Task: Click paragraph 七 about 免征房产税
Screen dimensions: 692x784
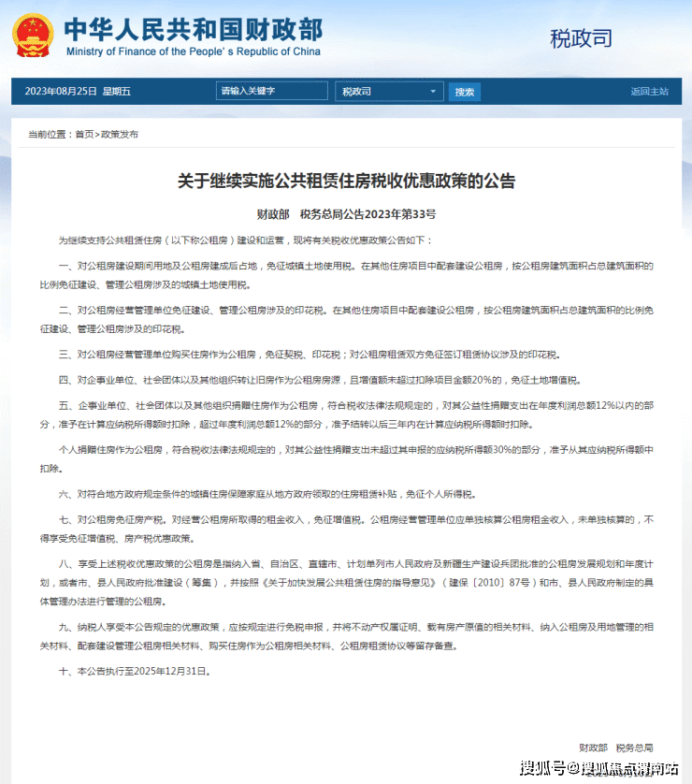Action: point(346,529)
